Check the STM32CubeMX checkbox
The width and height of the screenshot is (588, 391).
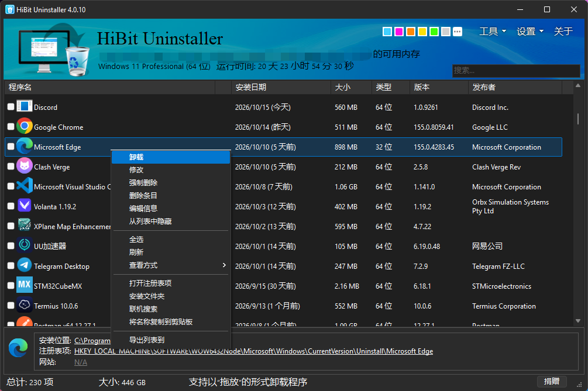(x=11, y=285)
